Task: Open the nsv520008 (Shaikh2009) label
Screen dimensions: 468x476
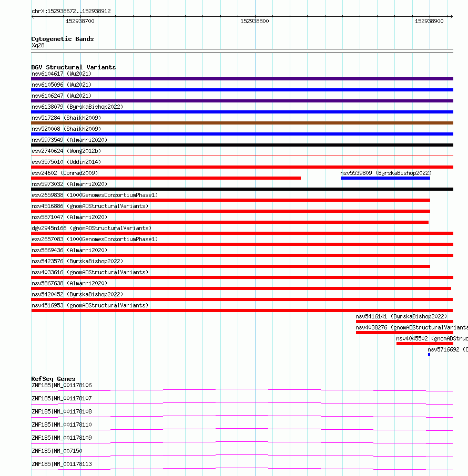Action: pos(66,129)
